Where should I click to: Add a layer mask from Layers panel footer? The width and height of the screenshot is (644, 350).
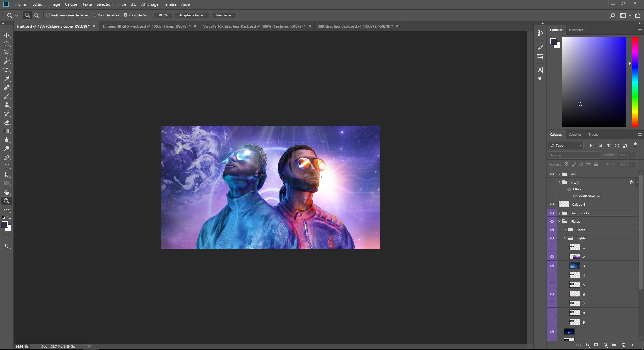pyautogui.click(x=596, y=345)
